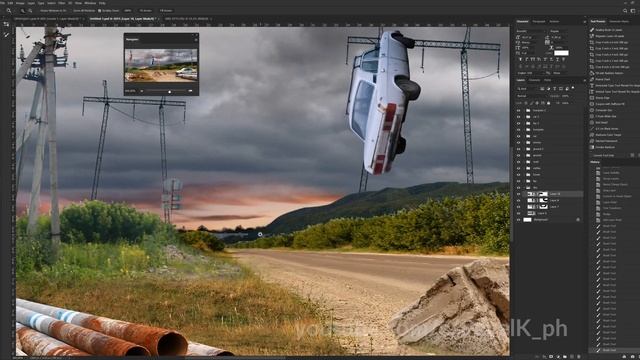This screenshot has width=640, height=360.
Task: Apply Small Caps style in Character panel
Action: [x=539, y=60]
